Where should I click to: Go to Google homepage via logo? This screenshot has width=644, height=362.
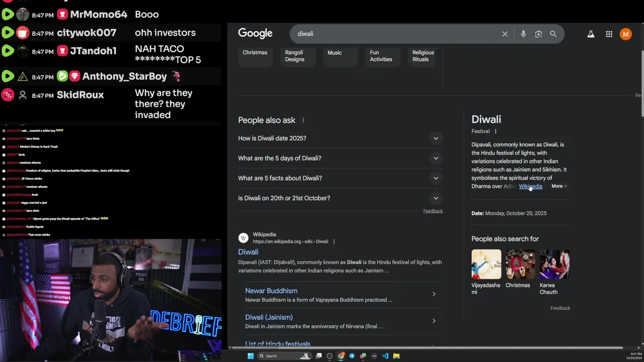coord(255,34)
